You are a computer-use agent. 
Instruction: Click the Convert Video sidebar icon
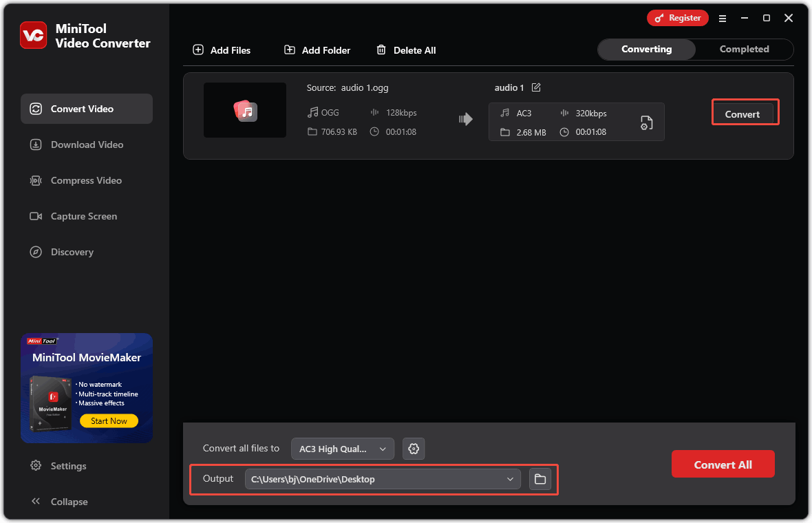click(36, 109)
